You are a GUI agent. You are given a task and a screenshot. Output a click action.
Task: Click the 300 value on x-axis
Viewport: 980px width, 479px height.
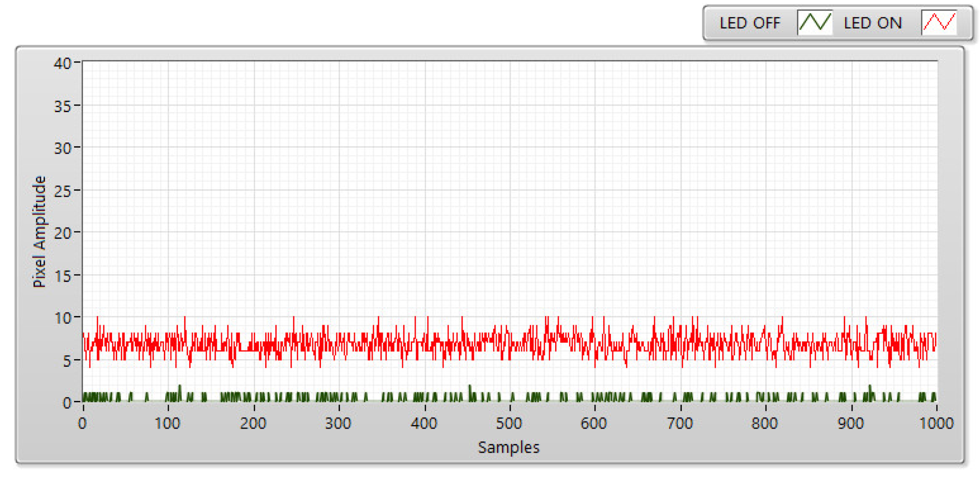tap(338, 423)
